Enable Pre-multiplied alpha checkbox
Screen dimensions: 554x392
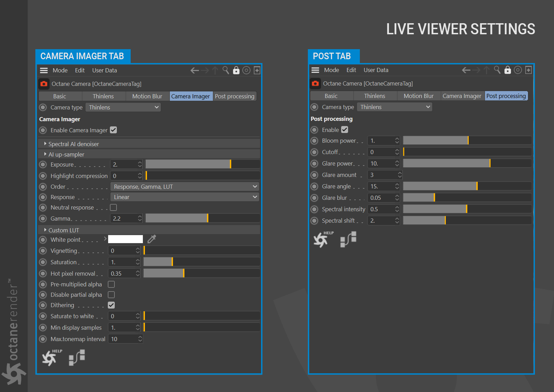pyautogui.click(x=111, y=284)
